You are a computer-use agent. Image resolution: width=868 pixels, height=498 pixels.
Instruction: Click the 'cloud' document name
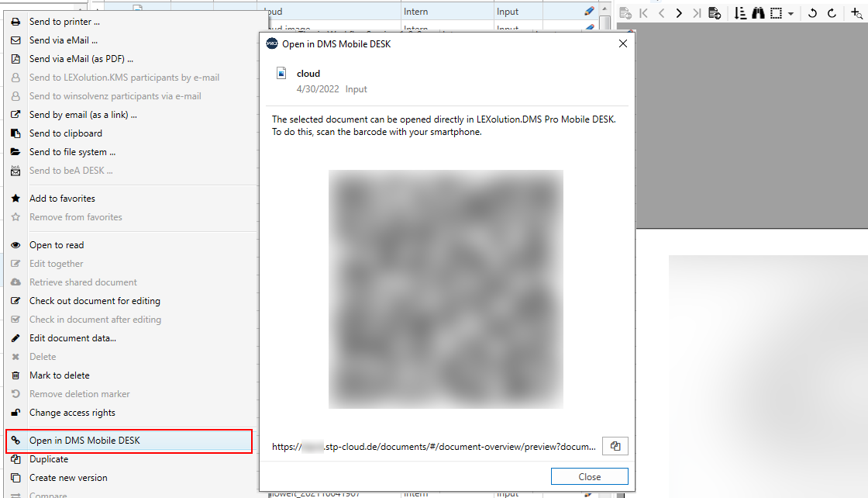(308, 74)
